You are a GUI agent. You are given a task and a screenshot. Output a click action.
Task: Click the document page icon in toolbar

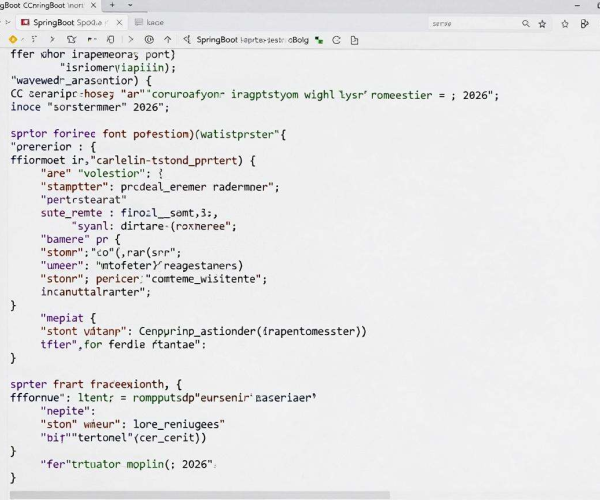[x=354, y=40]
